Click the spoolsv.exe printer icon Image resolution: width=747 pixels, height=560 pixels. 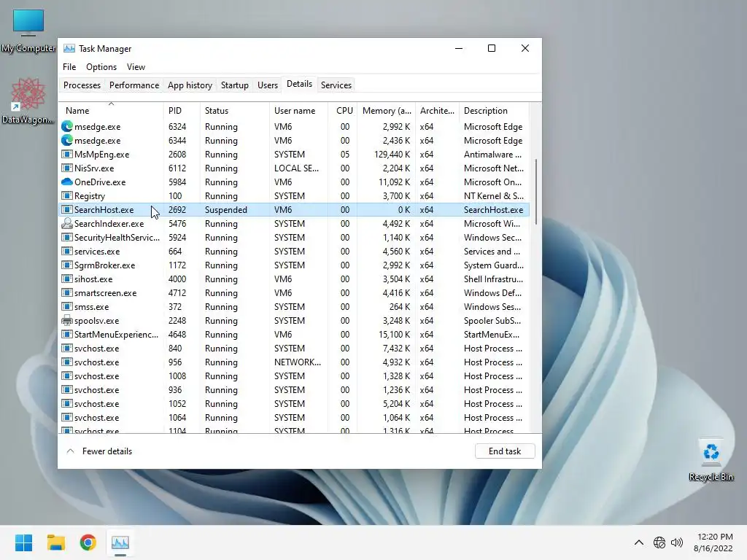click(x=67, y=321)
